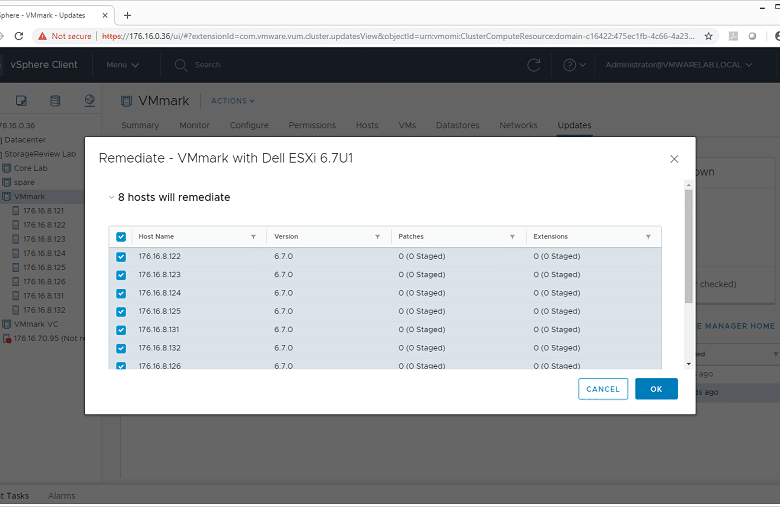Open the Administrator@VMWARELAB.LOCAL user menu

679,65
